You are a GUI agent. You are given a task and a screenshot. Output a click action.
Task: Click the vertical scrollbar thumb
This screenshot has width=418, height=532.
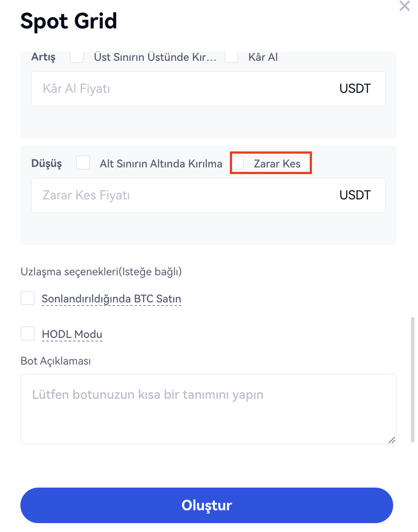coord(413,377)
